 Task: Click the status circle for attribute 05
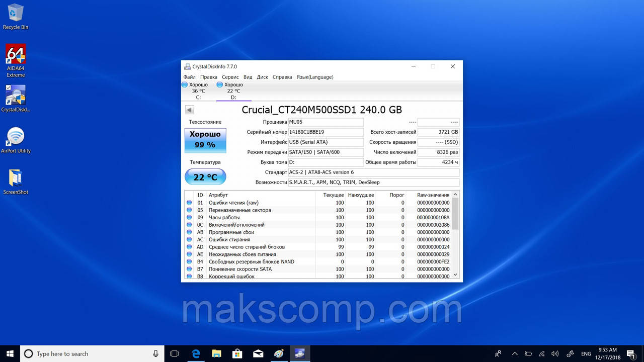(x=189, y=210)
